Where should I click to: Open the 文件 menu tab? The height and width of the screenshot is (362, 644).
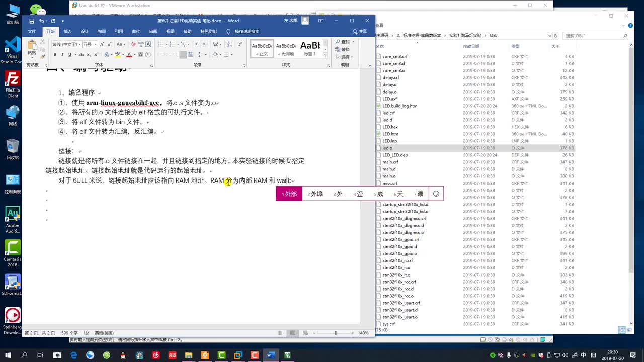(32, 31)
